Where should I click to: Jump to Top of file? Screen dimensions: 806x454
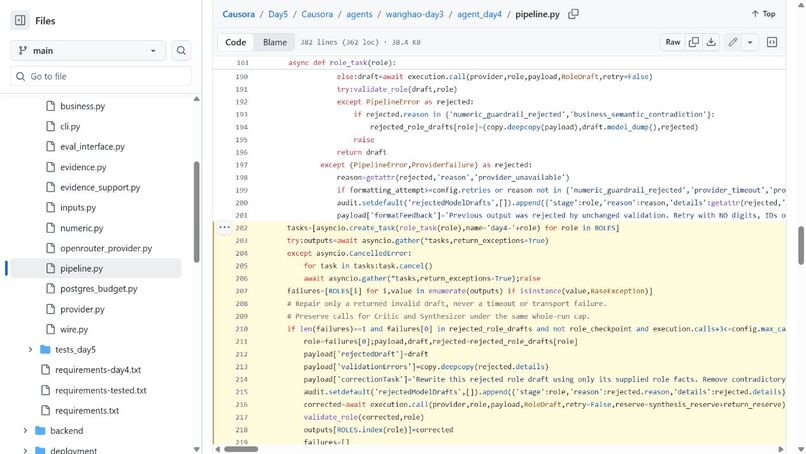[x=763, y=14]
